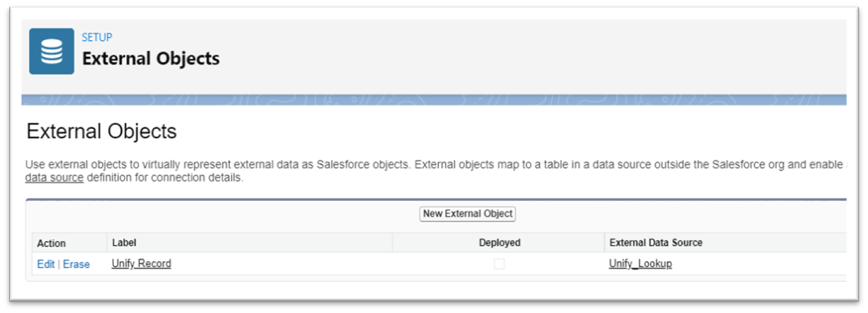The width and height of the screenshot is (868, 313).
Task: Toggle the Deployed checkbox for Unify Record
Action: click(x=499, y=264)
